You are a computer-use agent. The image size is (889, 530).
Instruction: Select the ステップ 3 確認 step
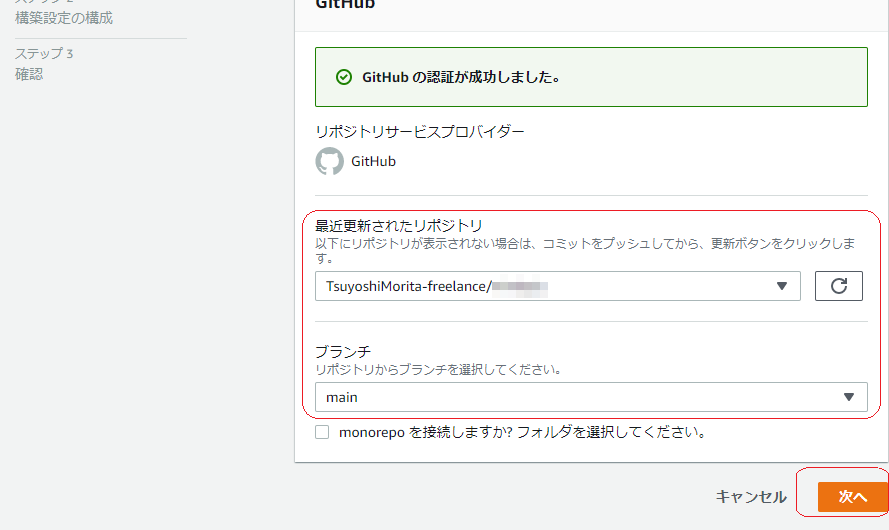44,63
